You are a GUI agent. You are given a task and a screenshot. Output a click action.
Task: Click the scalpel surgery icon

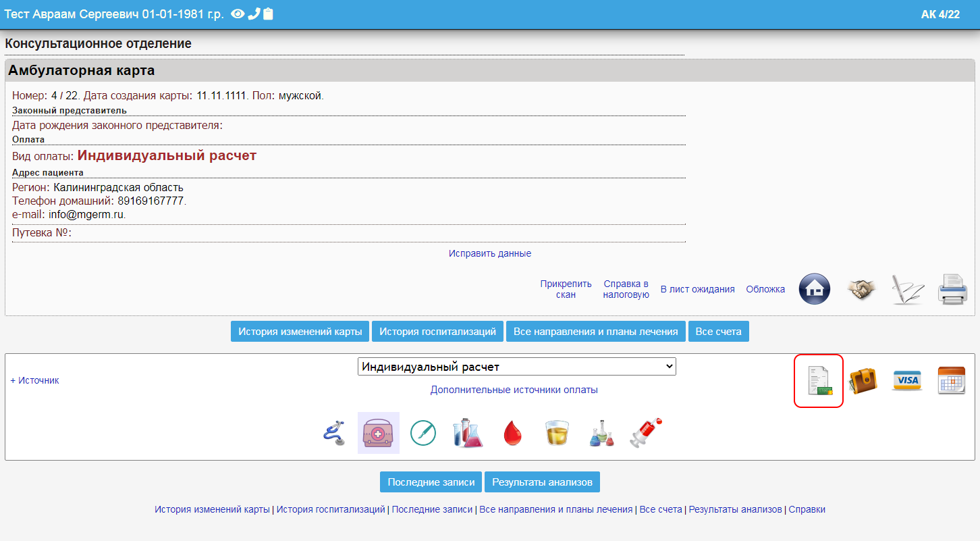(423, 433)
